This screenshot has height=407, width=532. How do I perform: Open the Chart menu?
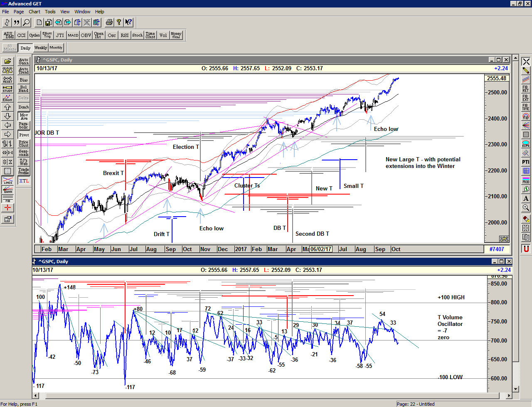34,12
